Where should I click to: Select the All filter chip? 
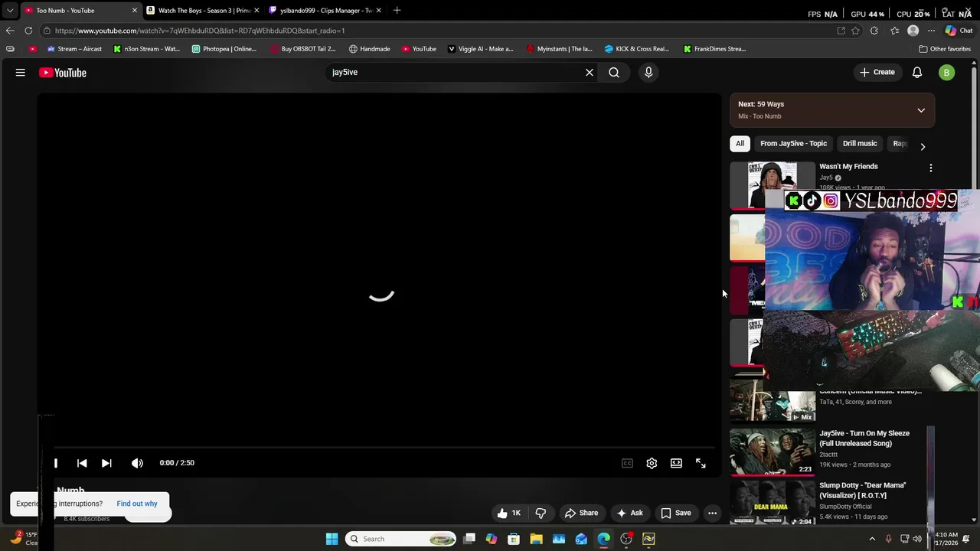pyautogui.click(x=740, y=143)
